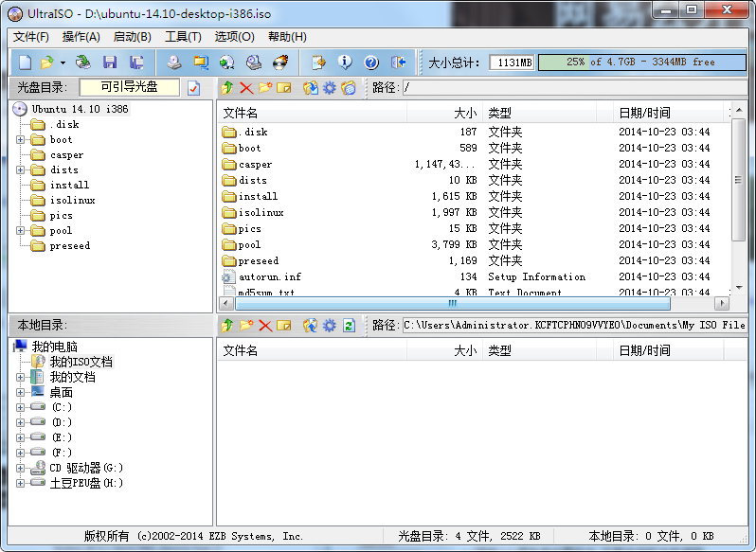Click the disc path field showing /
This screenshot has height=552, width=756.
coord(575,88)
